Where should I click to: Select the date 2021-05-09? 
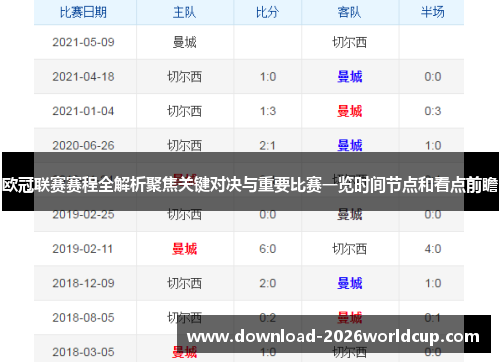[x=83, y=42]
